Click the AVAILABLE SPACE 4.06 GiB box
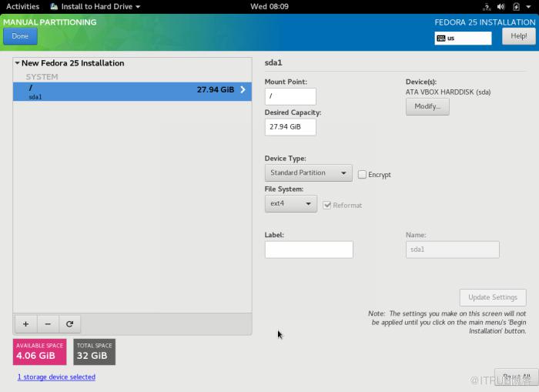 tap(39, 352)
